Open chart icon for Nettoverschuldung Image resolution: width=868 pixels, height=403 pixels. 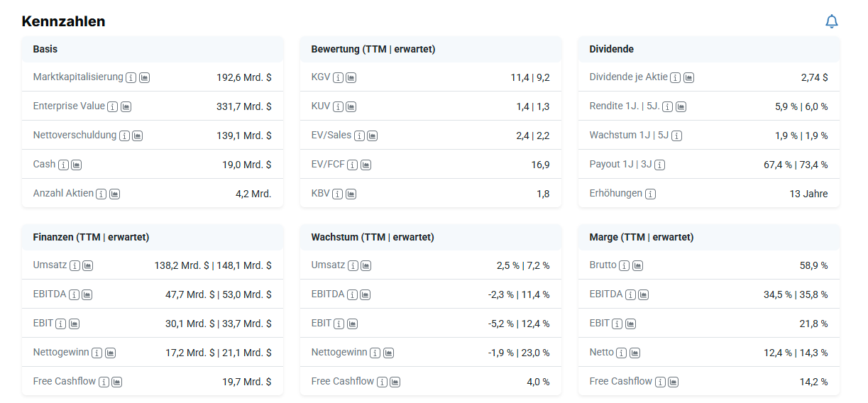point(138,136)
